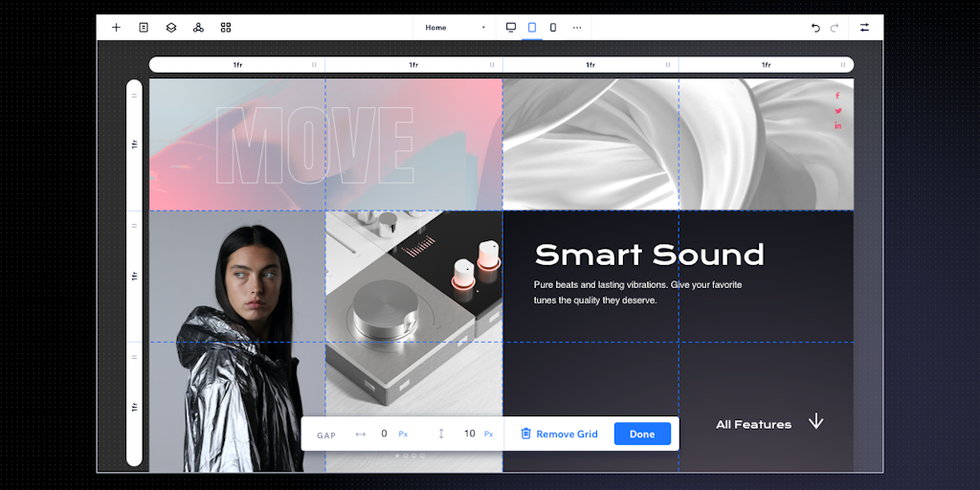Click the All Features link
The image size is (980, 490).
(754, 424)
